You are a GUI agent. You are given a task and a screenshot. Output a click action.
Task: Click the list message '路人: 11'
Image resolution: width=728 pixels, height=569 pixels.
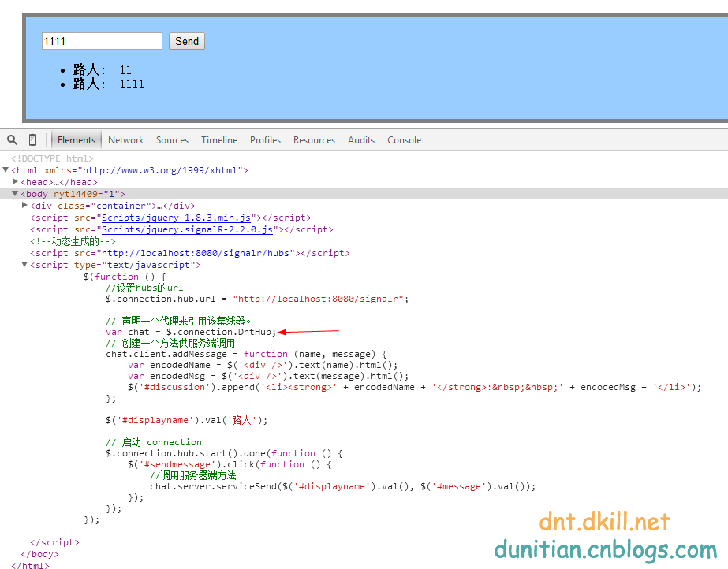pyautogui.click(x=103, y=70)
